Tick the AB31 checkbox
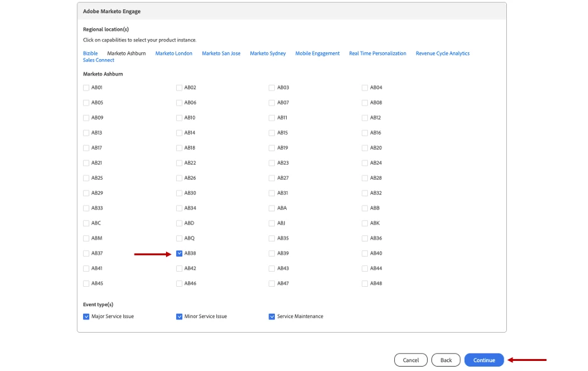Screen dimensions: 588x371 click(x=272, y=193)
